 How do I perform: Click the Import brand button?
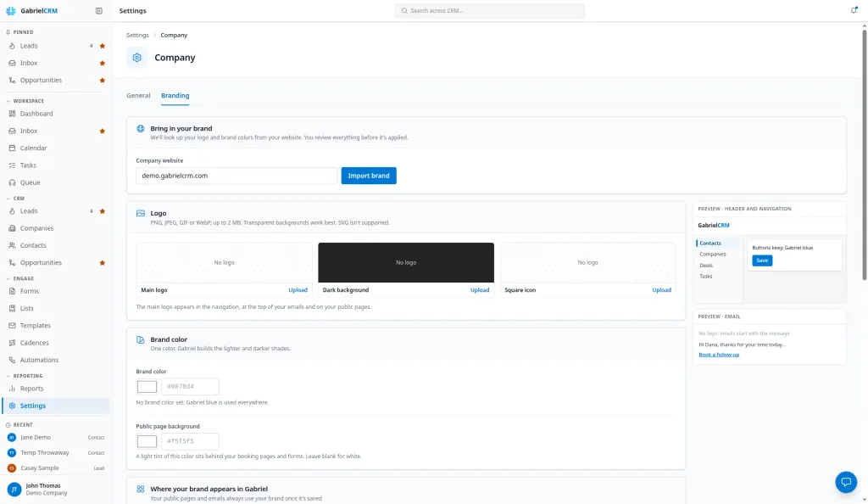coord(369,176)
